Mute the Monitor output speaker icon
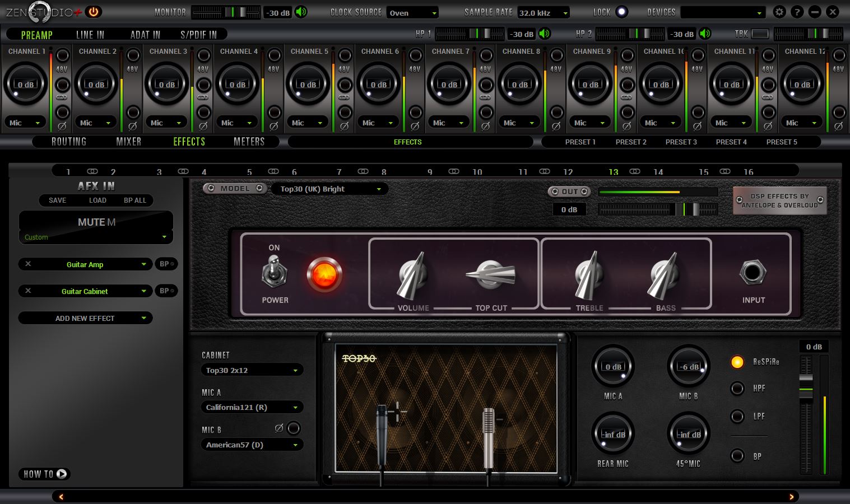Viewport: 850px width, 504px height. [x=301, y=12]
